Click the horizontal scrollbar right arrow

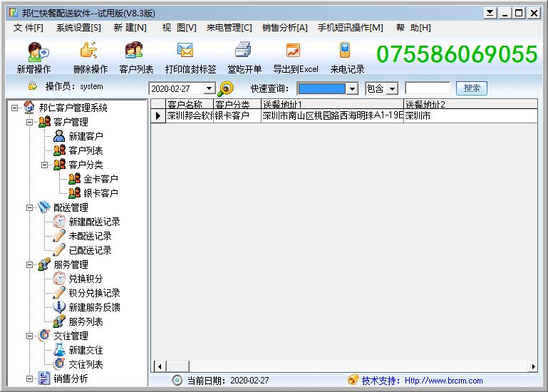(533, 366)
